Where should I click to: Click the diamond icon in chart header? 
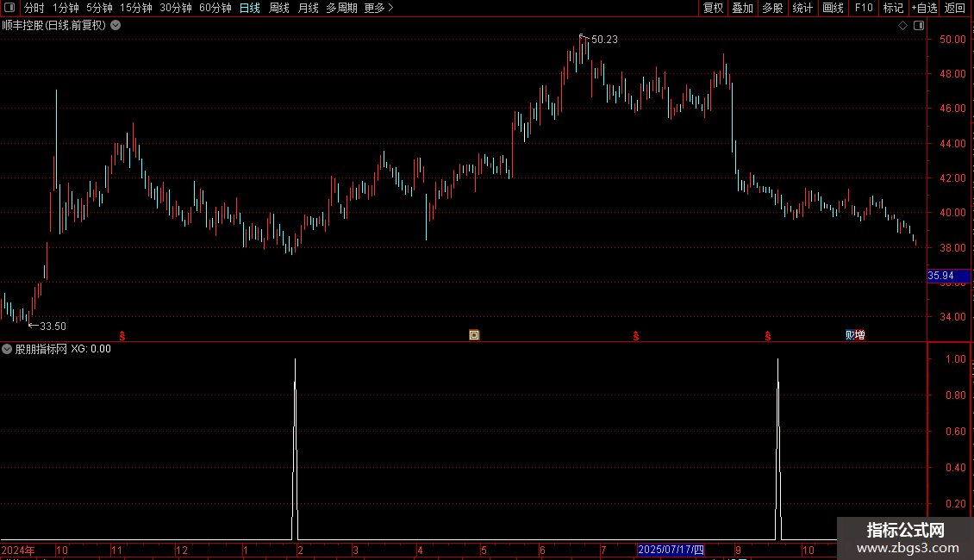[x=903, y=26]
